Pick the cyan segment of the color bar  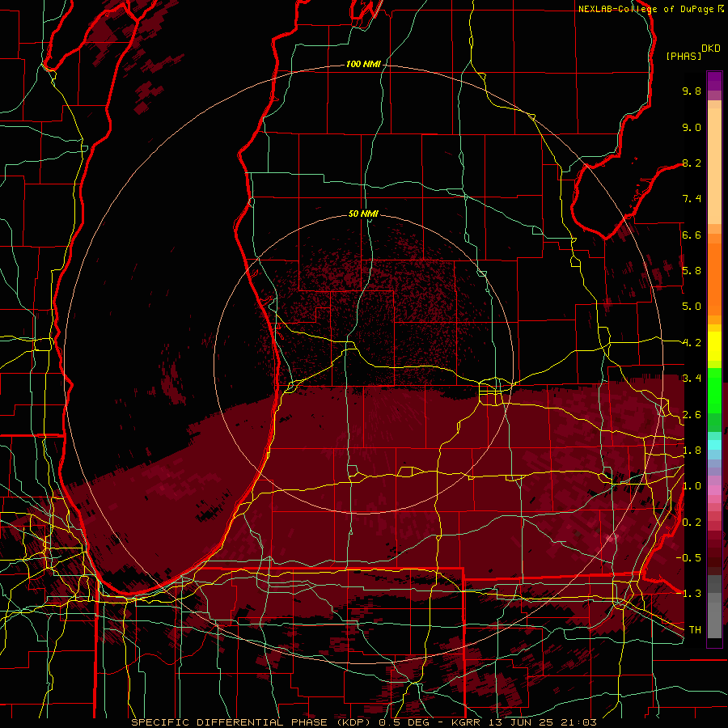pos(714,445)
